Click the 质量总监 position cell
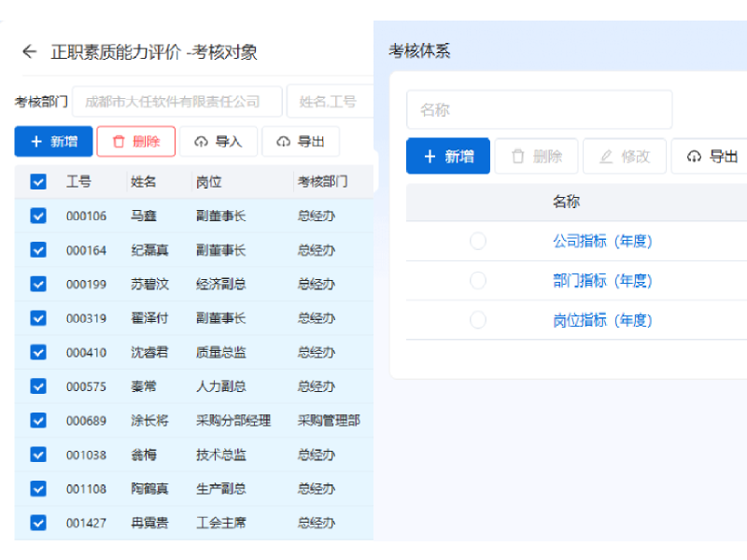The height and width of the screenshot is (560, 747). (x=221, y=353)
